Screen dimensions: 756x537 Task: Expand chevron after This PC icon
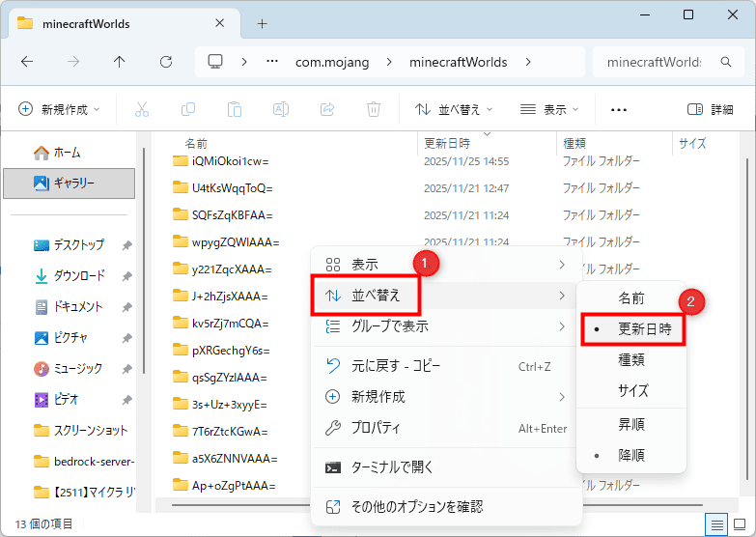coord(244,62)
